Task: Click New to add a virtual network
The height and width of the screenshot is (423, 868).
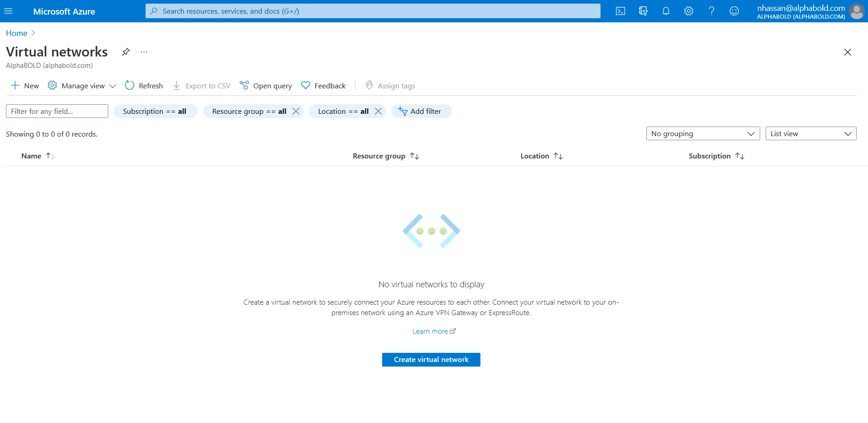Action: 25,86
